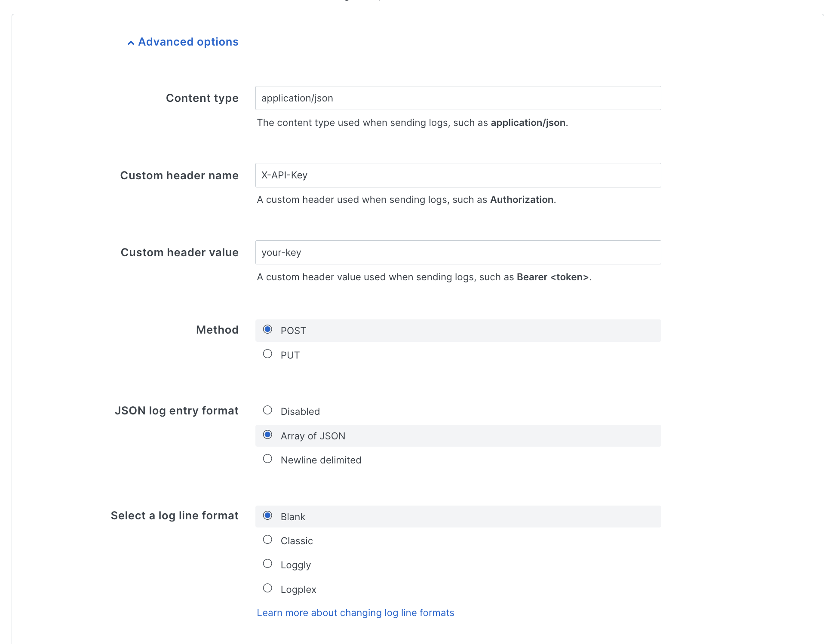This screenshot has width=835, height=644.
Task: Select the application/json text value
Action: pos(297,98)
